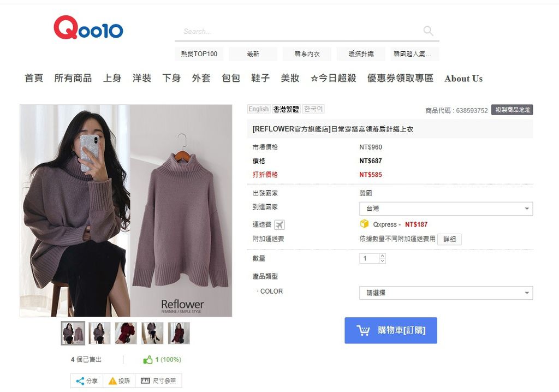Click the Qoo10 logo
Image resolution: width=559 pixels, height=392 pixels.
point(88,27)
